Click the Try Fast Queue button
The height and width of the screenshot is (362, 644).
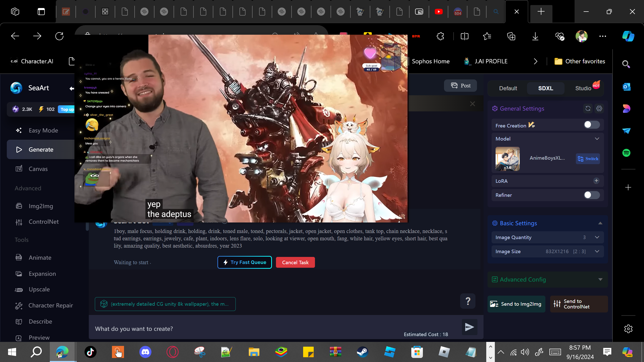coord(245,262)
